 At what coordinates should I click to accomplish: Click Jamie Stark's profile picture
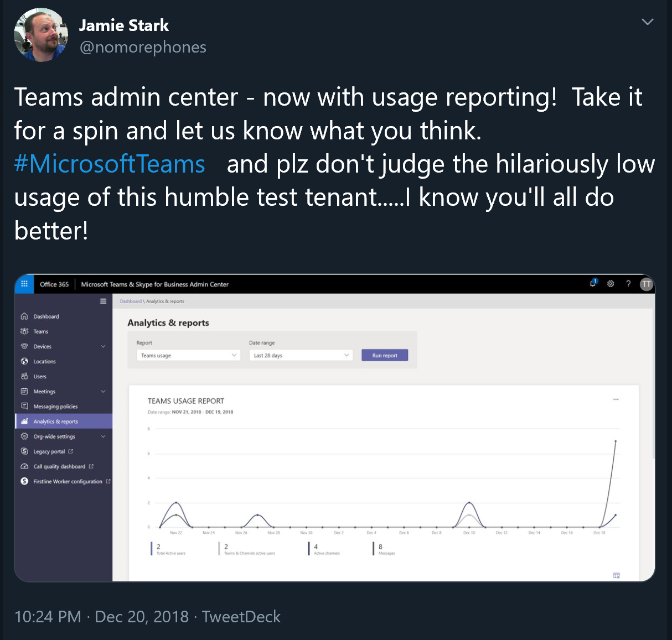(x=40, y=35)
